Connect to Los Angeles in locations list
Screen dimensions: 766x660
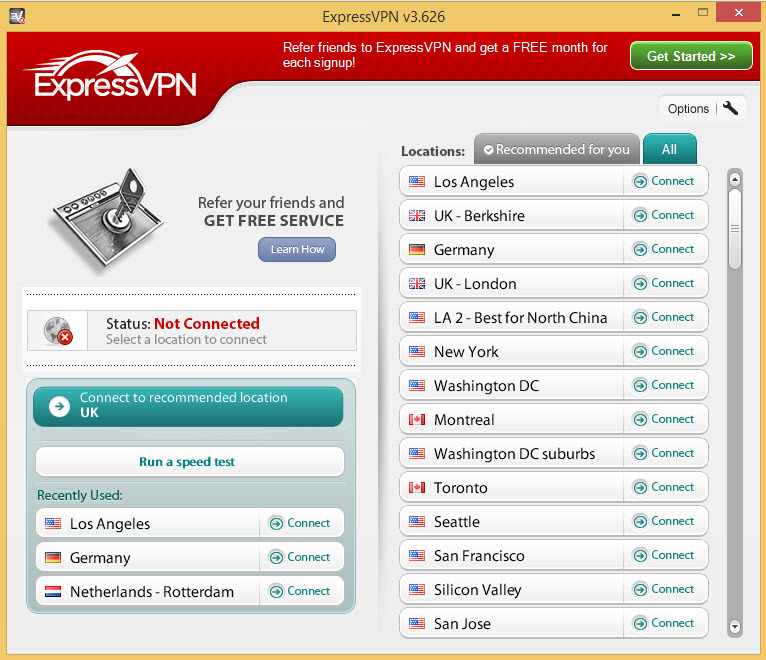point(663,181)
